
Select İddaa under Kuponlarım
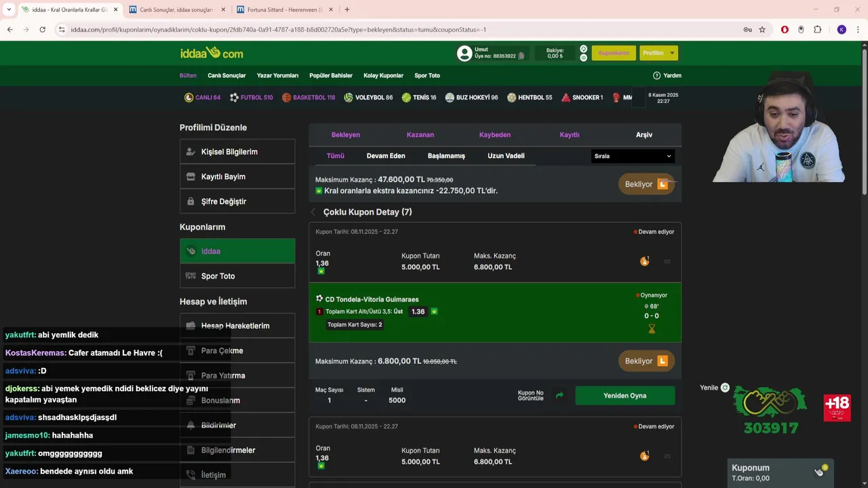click(237, 251)
